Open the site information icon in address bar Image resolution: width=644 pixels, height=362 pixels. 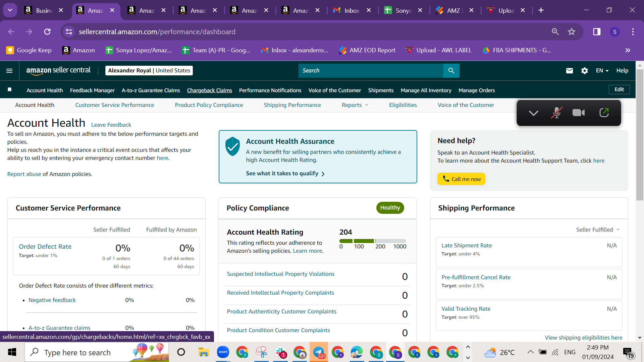point(69,32)
